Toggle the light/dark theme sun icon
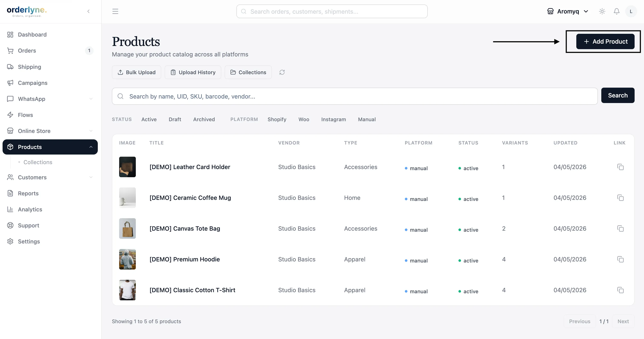Image resolution: width=644 pixels, height=339 pixels. click(602, 11)
